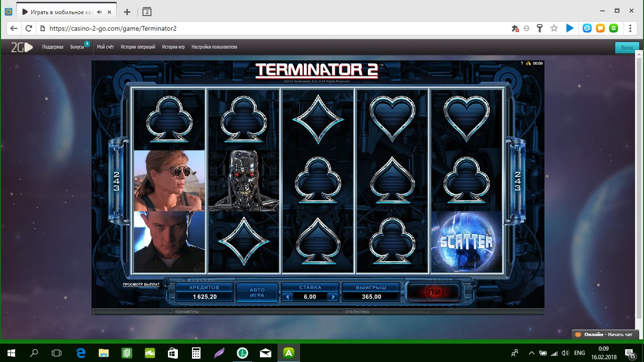Launch Microsoft Edge from the taskbar
This screenshot has width=644, height=362.
coord(81,353)
